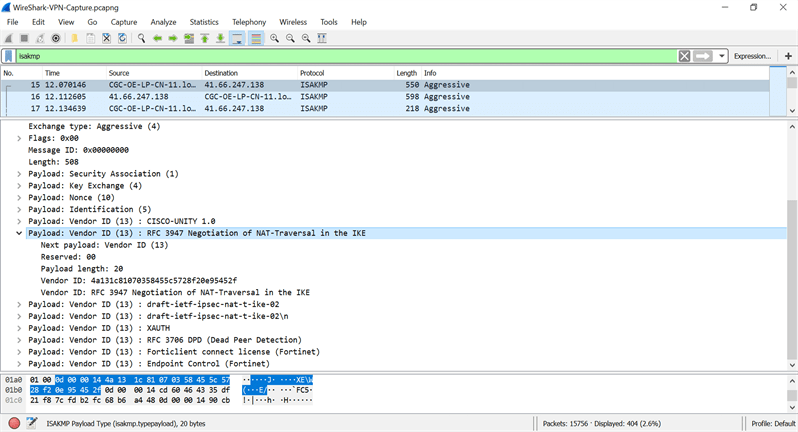Open the Analyze menu
Image resolution: width=798 pixels, height=432 pixels.
[163, 22]
